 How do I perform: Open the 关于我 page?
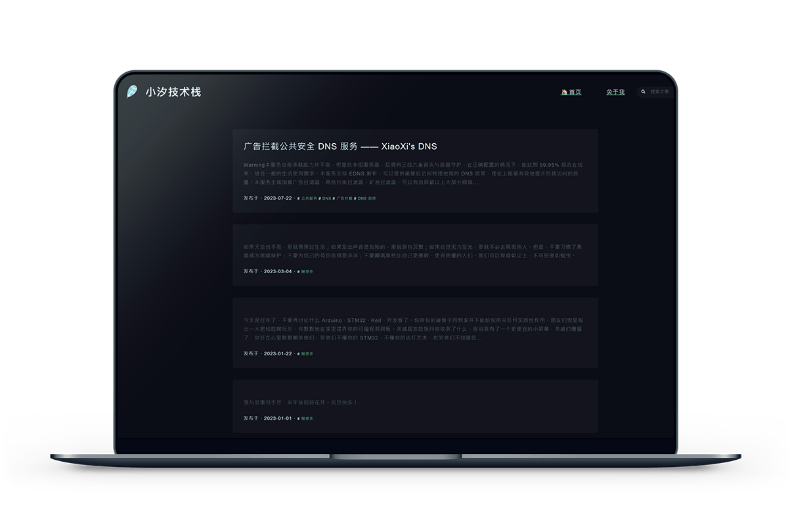click(615, 92)
